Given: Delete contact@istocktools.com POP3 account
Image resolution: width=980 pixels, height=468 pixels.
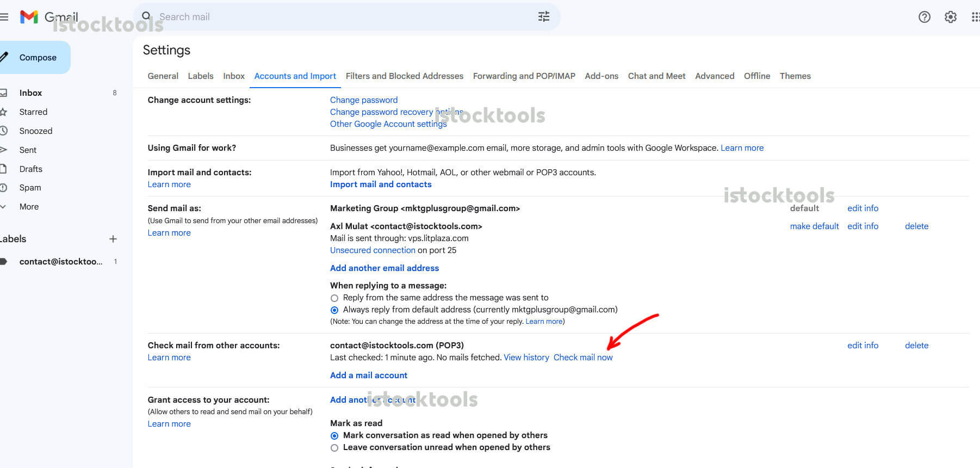Looking at the screenshot, I should point(916,346).
